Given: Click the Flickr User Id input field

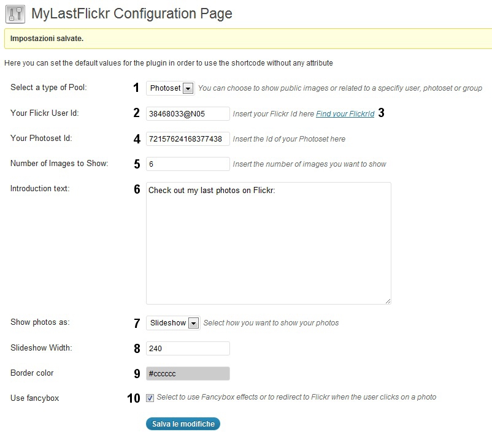Looking at the screenshot, I should pyautogui.click(x=188, y=113).
